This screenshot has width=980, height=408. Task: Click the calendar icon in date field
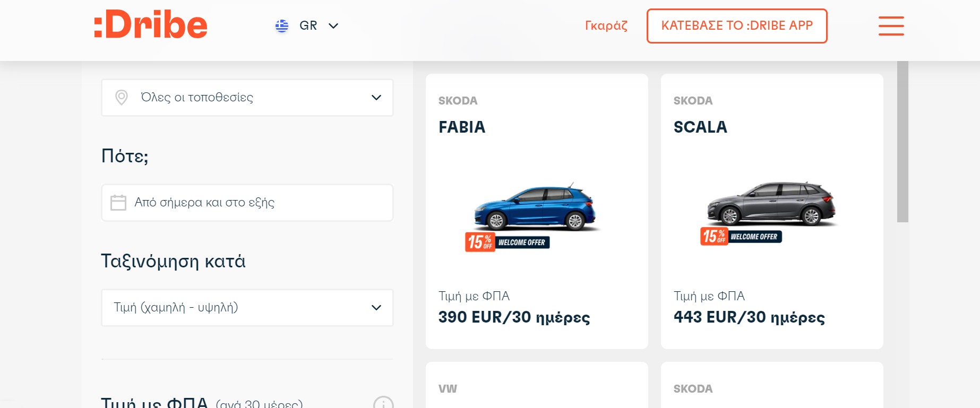click(x=118, y=202)
